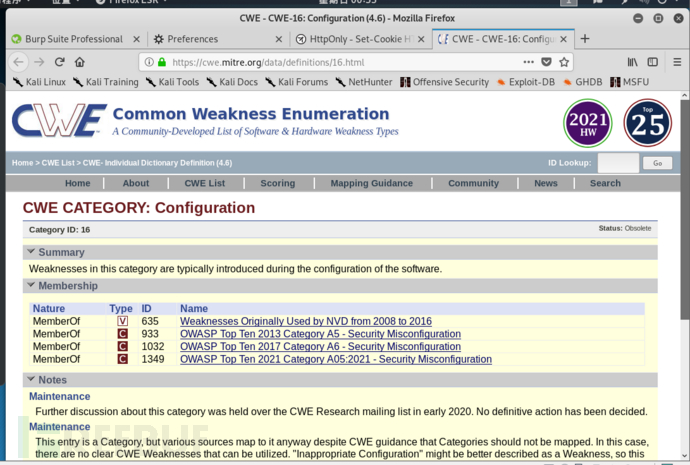The height and width of the screenshot is (465, 690).
Task: Toggle the sidebar view icon
Action: click(653, 62)
